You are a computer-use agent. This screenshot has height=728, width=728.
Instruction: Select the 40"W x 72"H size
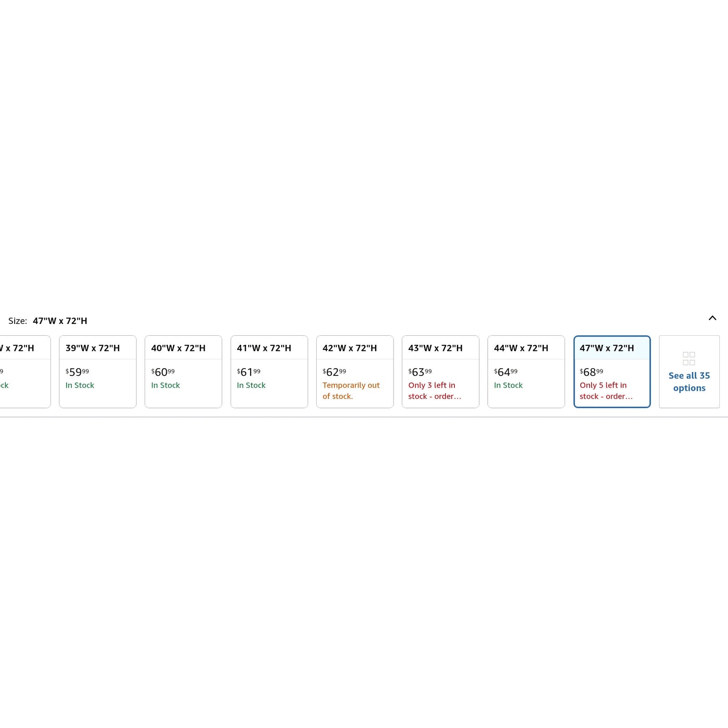[x=183, y=372]
